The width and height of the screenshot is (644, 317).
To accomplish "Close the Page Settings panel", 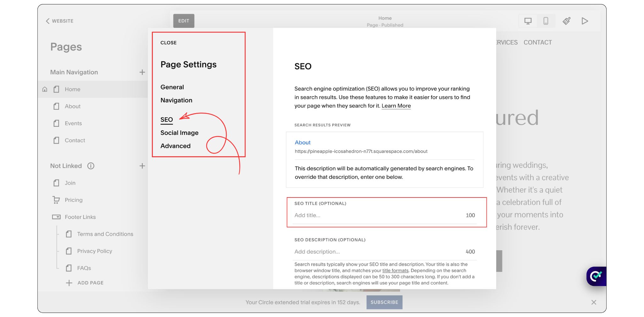I will pyautogui.click(x=169, y=43).
